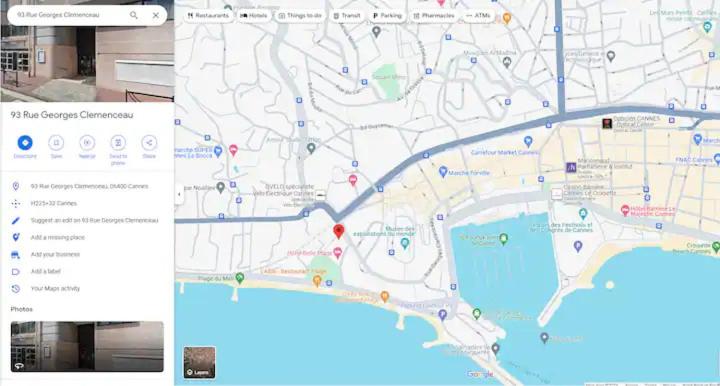Image resolution: width=720 pixels, height=386 pixels.
Task: Click the red location pin marker
Action: pos(338,231)
